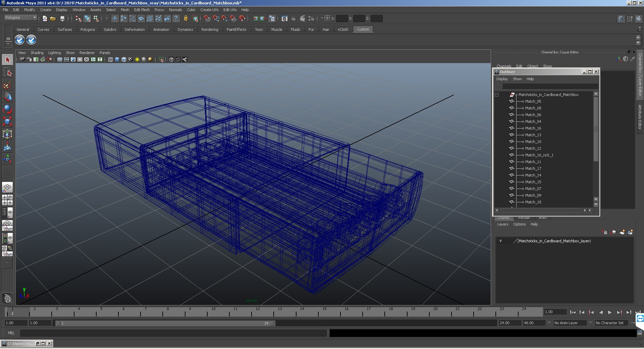Collapse the Matchsticks_in_Cardboard_Matchbox group in Outliner
Image resolution: width=644 pixels, height=349 pixels.
tap(497, 95)
